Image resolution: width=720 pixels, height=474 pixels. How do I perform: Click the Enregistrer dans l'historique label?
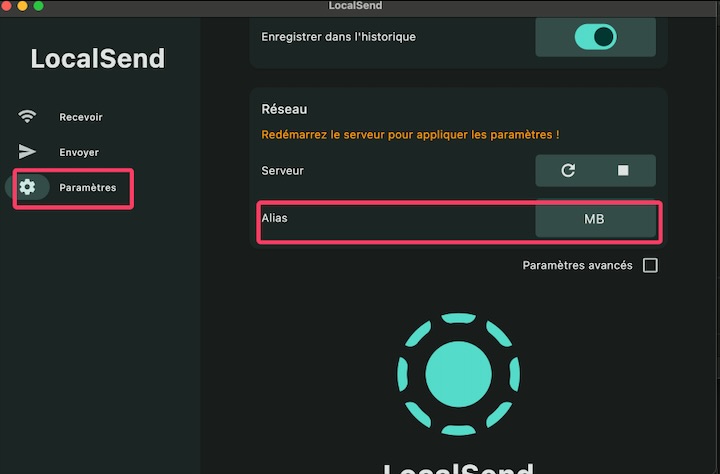pyautogui.click(x=338, y=37)
